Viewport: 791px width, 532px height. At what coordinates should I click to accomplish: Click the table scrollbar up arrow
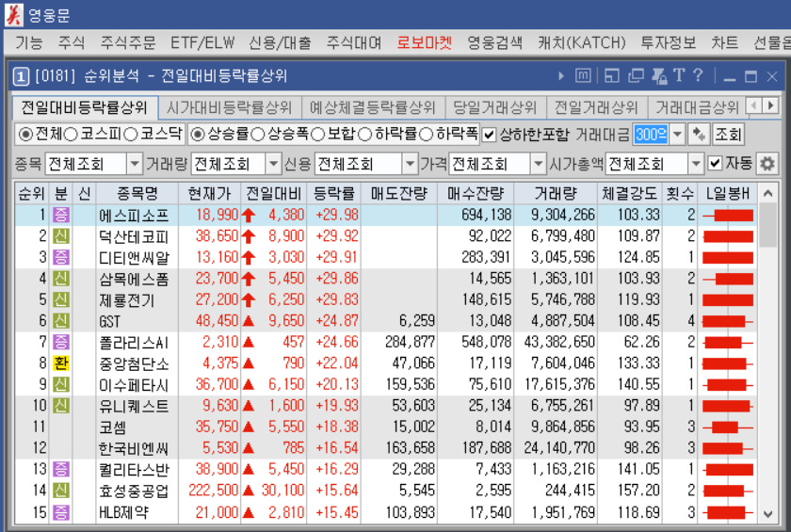point(767,193)
